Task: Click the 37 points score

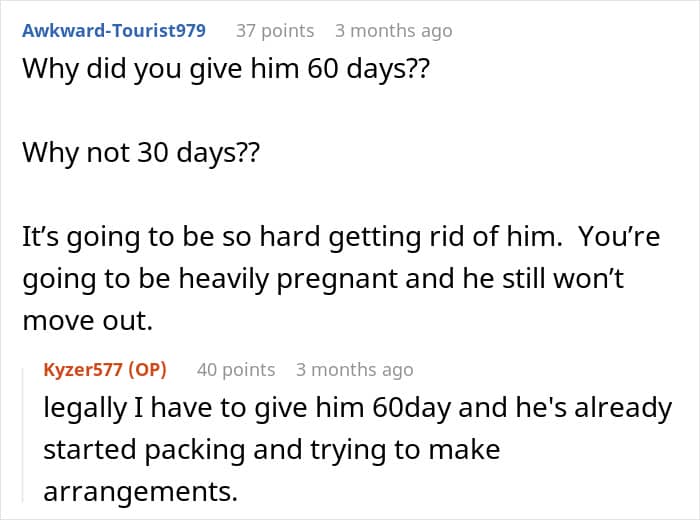Action: point(274,30)
